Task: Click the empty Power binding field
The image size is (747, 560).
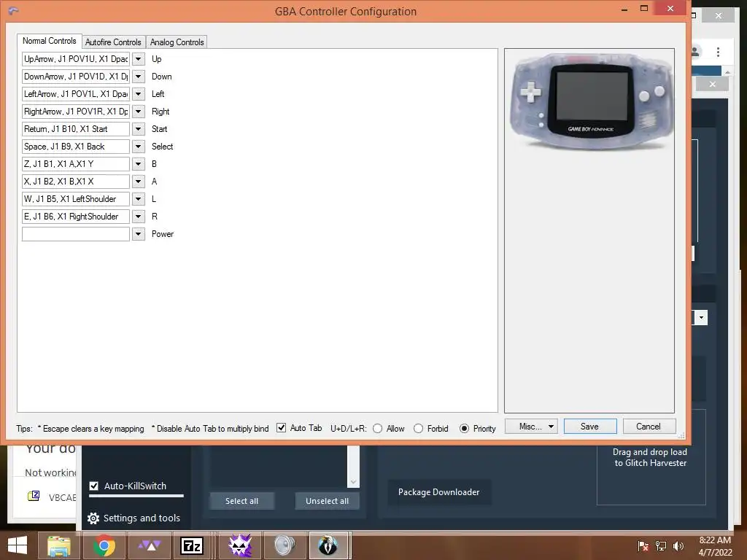Action: pos(76,234)
